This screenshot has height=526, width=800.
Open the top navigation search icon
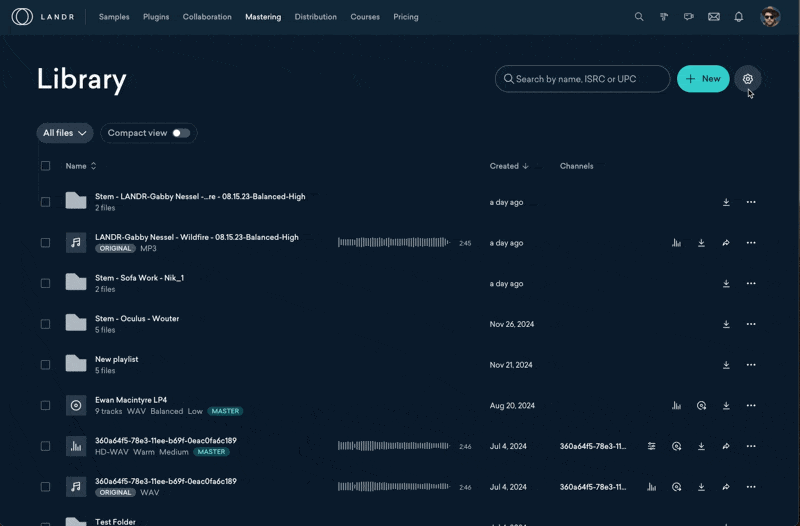(x=639, y=17)
